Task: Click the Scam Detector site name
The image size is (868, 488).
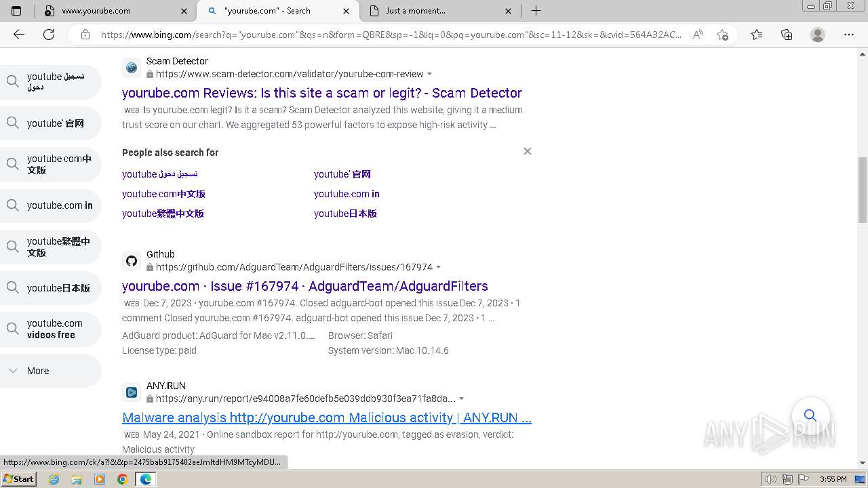Action: 177,62
